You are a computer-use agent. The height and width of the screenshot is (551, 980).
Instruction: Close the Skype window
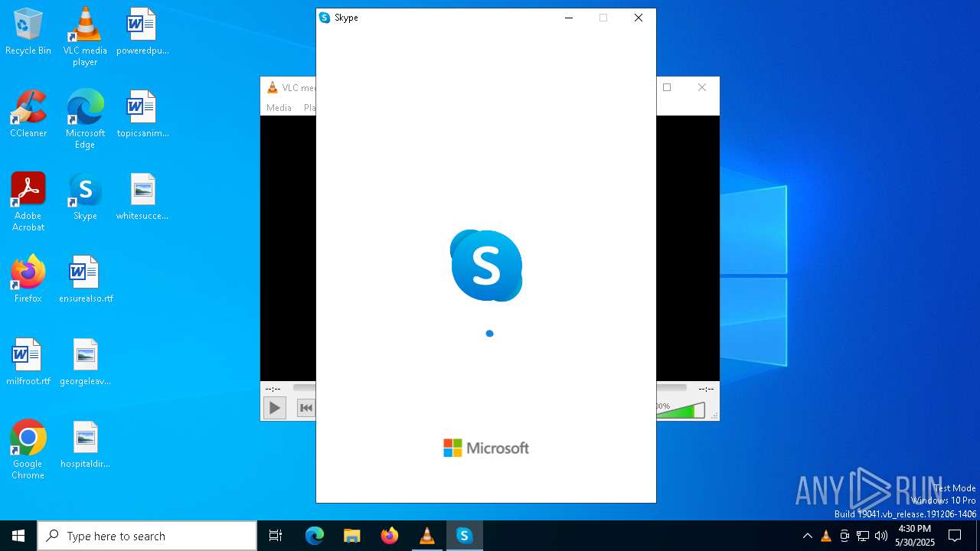pyautogui.click(x=638, y=18)
